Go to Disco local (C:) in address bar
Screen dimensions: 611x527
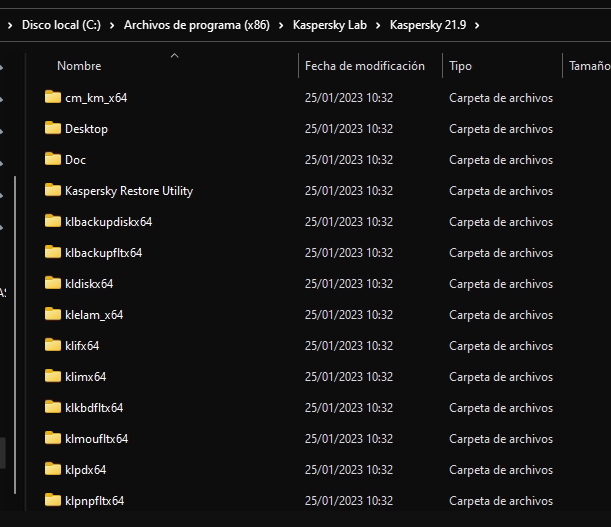click(x=61, y=25)
